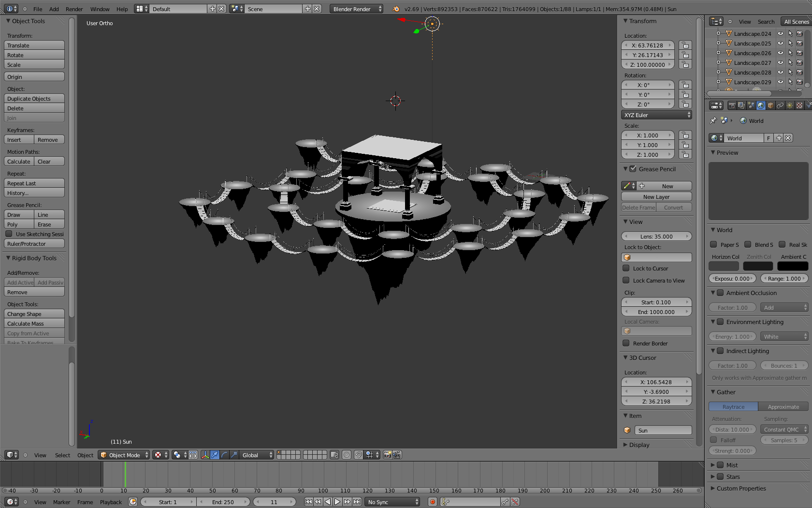Open the Object Mode dropdown

pyautogui.click(x=124, y=455)
